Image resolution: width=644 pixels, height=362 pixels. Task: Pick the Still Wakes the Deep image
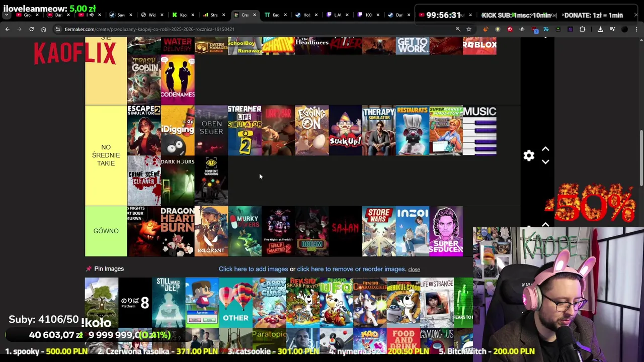pyautogui.click(x=168, y=303)
